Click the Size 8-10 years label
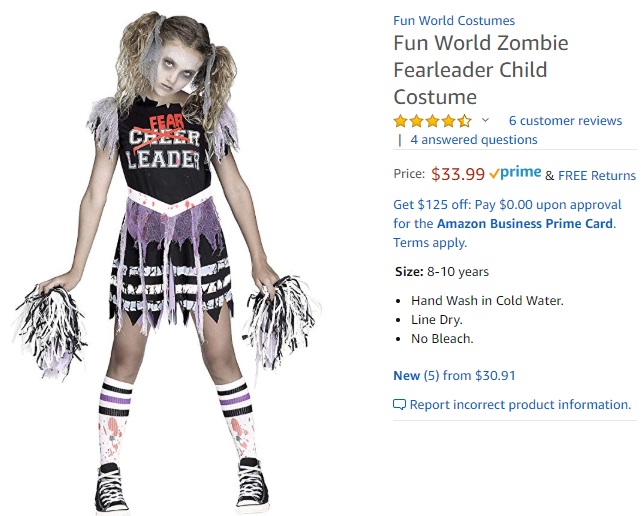The height and width of the screenshot is (516, 641). pos(442,271)
